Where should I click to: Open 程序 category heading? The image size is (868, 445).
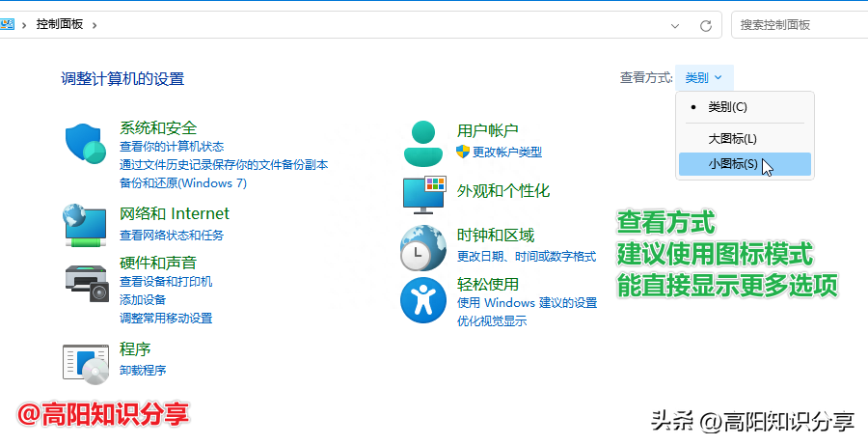[x=135, y=349]
